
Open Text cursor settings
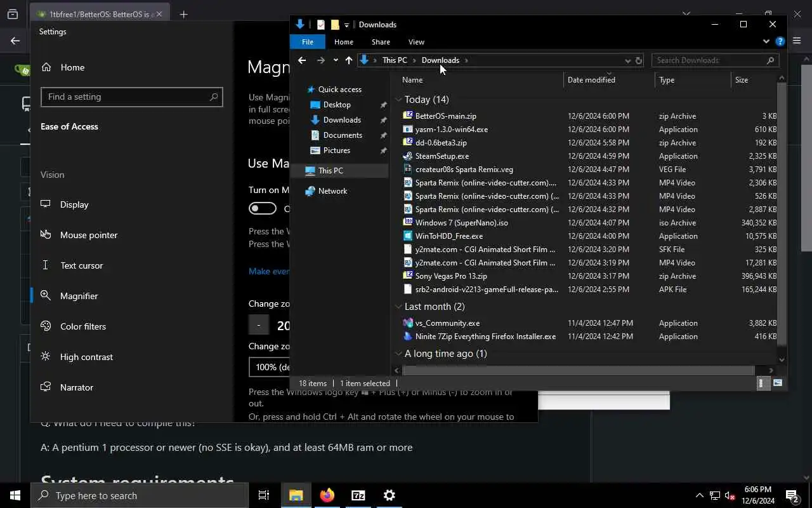(x=81, y=265)
